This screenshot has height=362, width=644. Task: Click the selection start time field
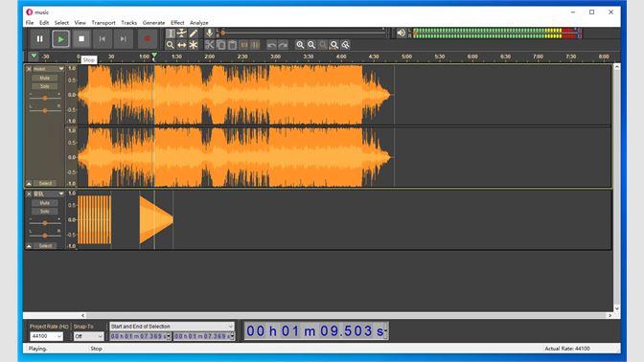tap(140, 336)
